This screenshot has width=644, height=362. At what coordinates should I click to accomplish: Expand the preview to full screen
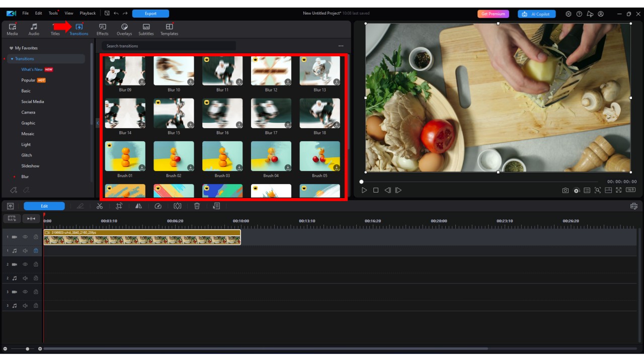pyautogui.click(x=619, y=191)
